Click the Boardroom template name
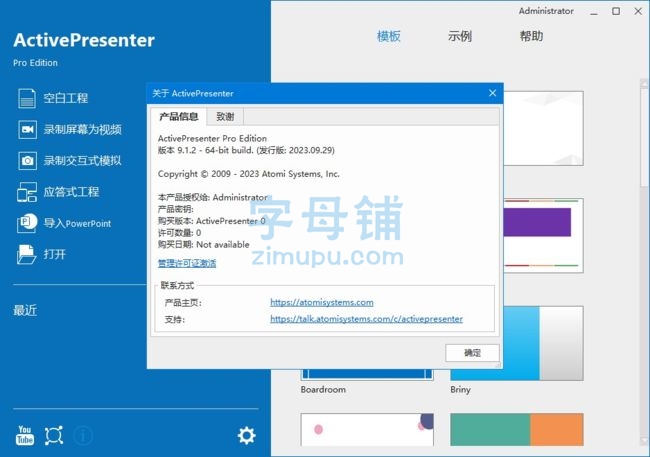Viewport: 650px width, 457px height. point(323,389)
